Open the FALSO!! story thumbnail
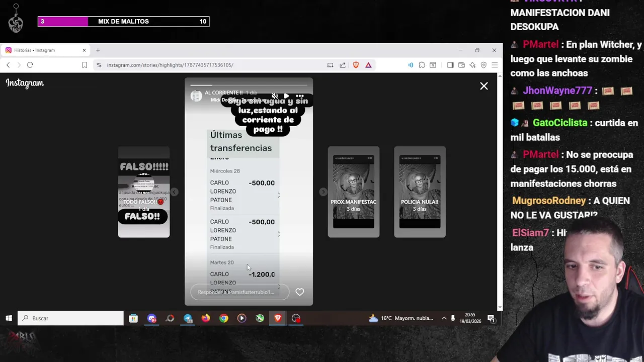This screenshot has width=644, height=362. click(x=144, y=192)
